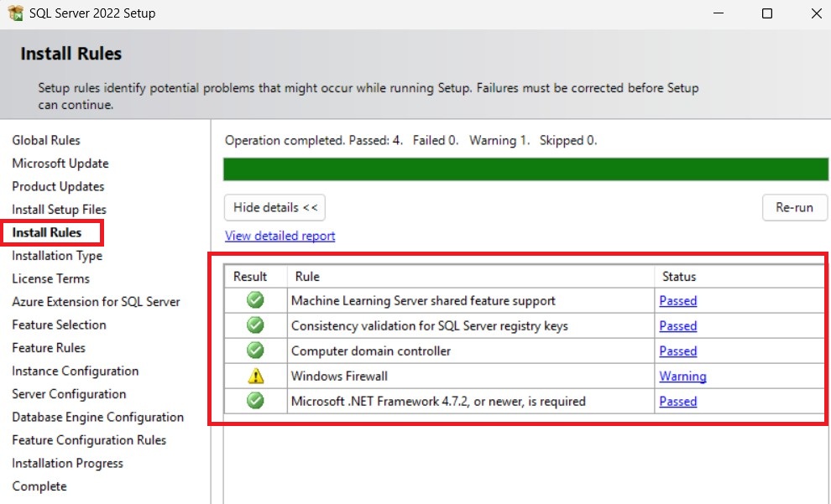Click green check icon for .NET Framework rule
Image resolution: width=831 pixels, height=504 pixels.
[256, 401]
